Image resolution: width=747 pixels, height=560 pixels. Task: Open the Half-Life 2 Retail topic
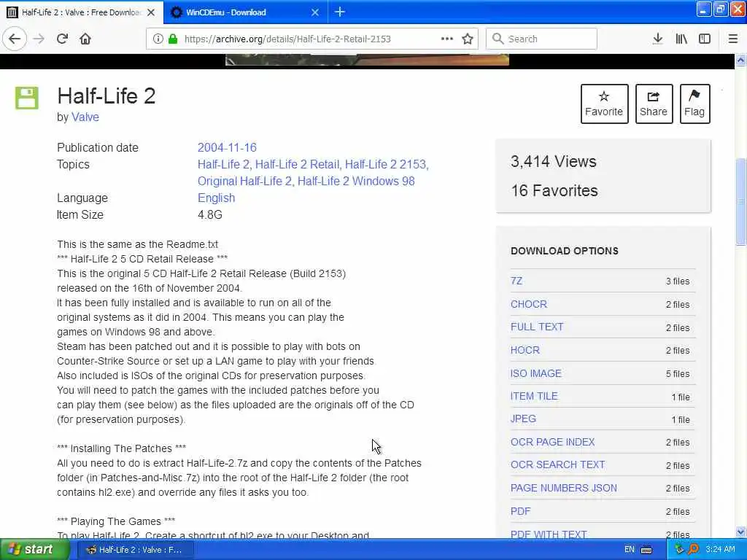pos(298,164)
